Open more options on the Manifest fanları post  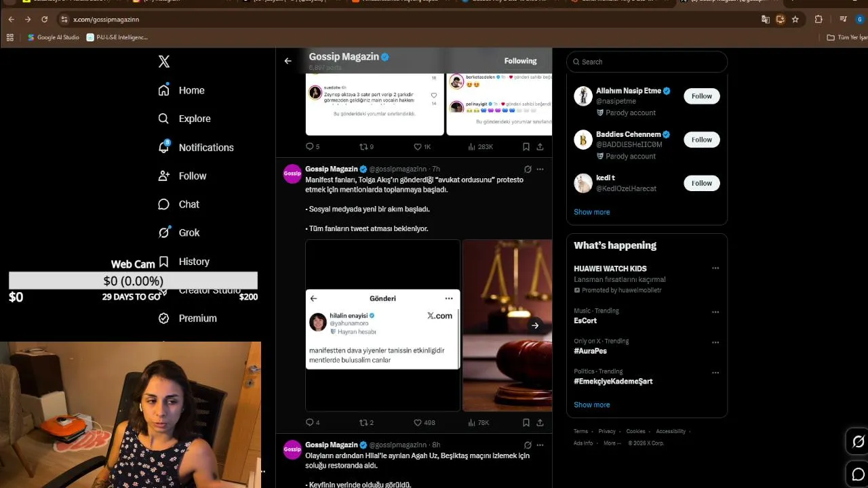540,169
